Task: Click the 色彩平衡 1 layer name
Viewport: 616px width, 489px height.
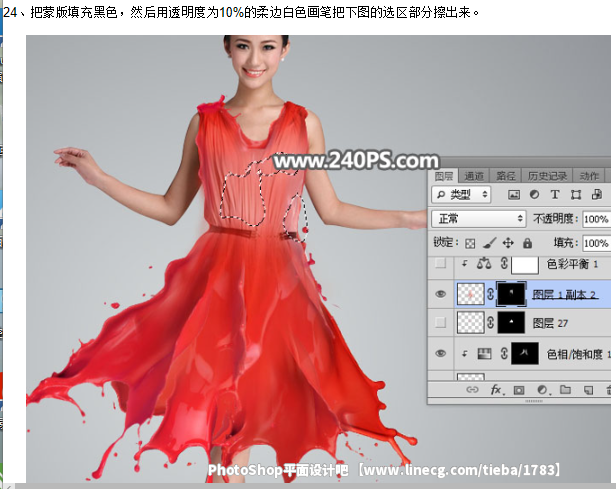Action: pyautogui.click(x=572, y=264)
